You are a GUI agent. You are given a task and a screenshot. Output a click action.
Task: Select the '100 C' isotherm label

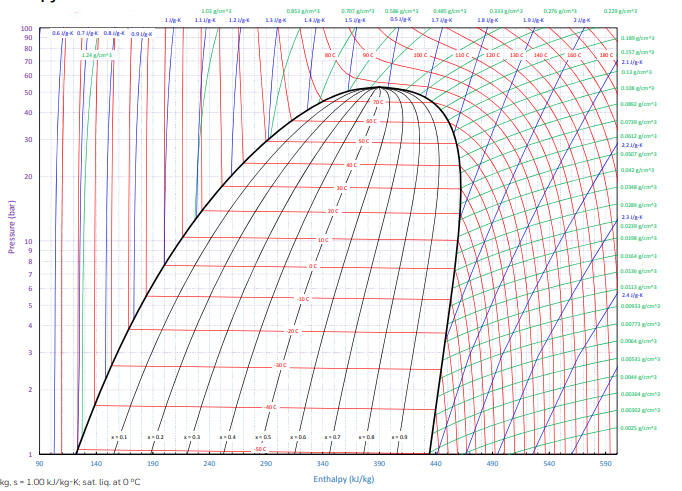(x=420, y=55)
